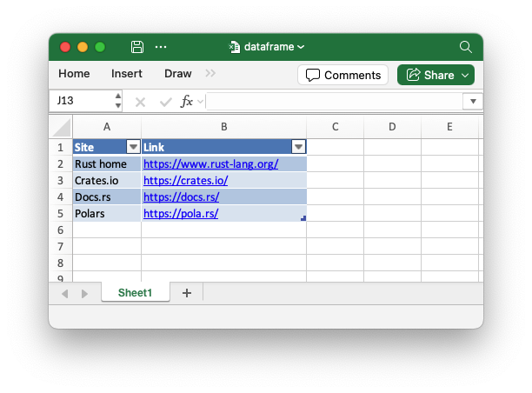This screenshot has width=532, height=393.
Task: Click the formula bar cancel X icon
Action: pyautogui.click(x=141, y=102)
